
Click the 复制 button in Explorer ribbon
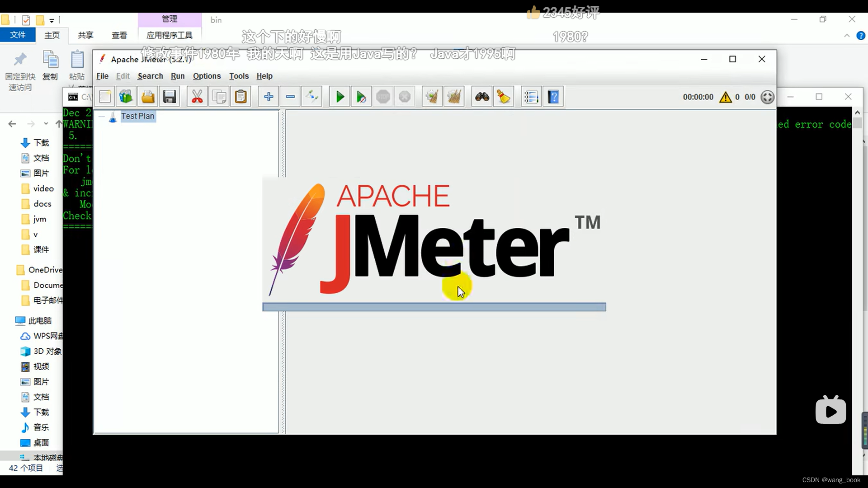tap(50, 66)
